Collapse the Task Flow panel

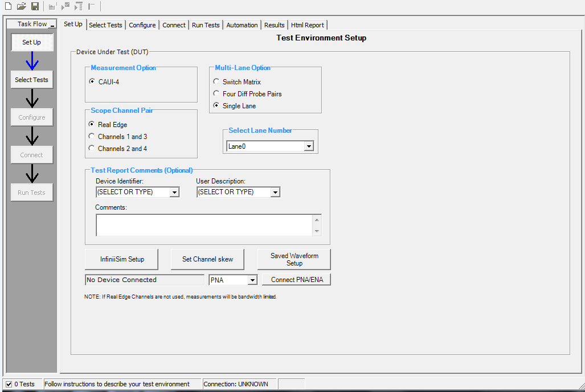pyautogui.click(x=52, y=24)
